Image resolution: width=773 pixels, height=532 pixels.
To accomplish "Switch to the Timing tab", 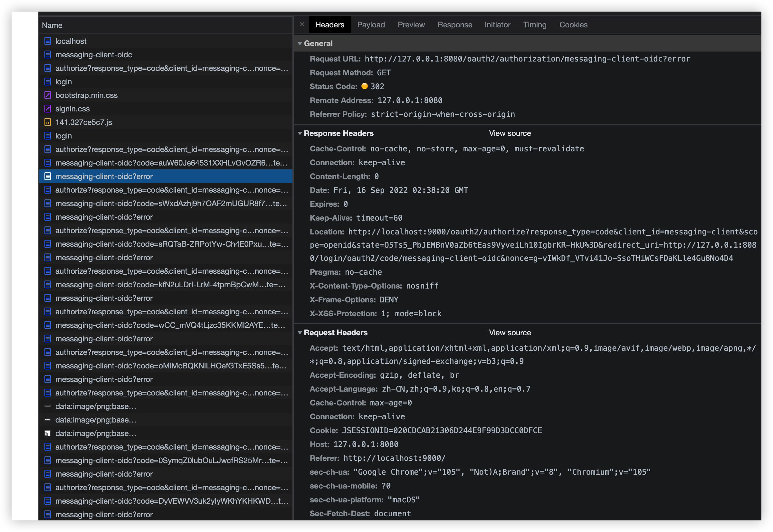I will point(534,24).
